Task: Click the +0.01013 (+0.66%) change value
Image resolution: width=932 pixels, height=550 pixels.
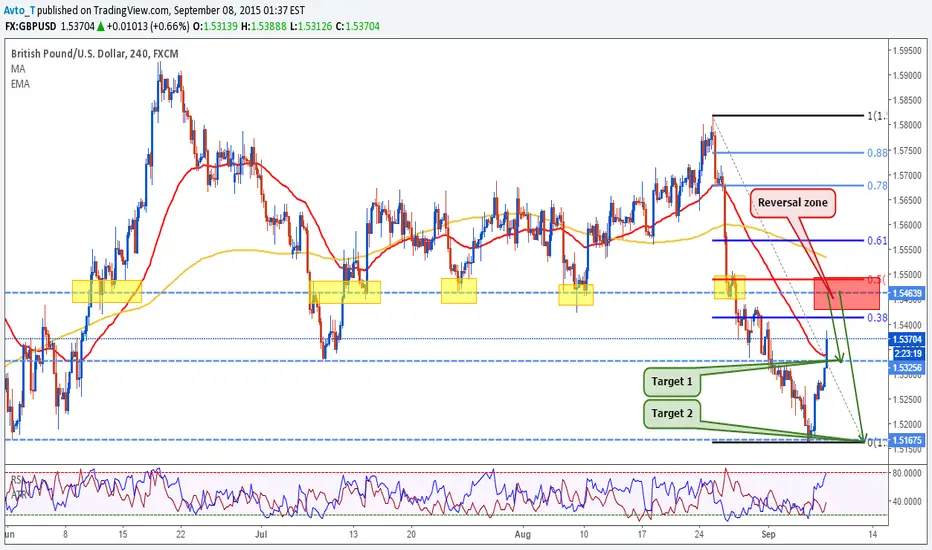Action: coord(149,26)
